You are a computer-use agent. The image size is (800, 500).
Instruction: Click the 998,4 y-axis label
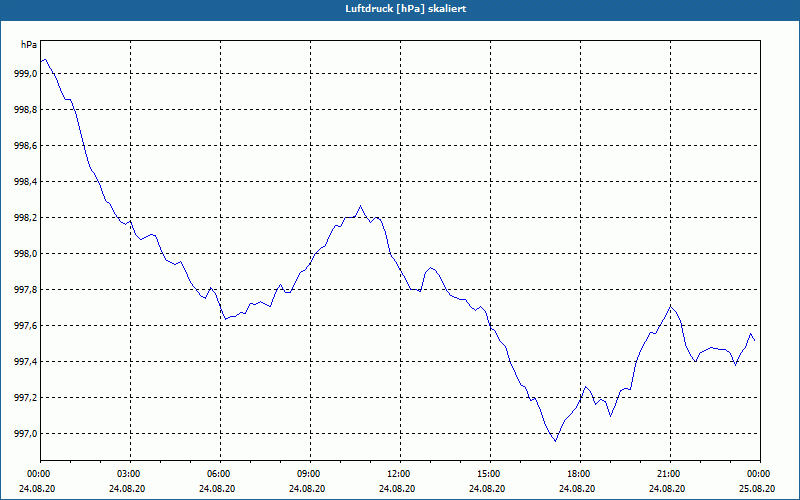click(26, 182)
